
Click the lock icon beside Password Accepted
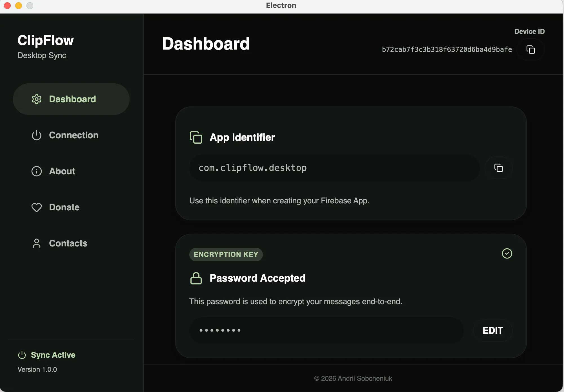(196, 278)
